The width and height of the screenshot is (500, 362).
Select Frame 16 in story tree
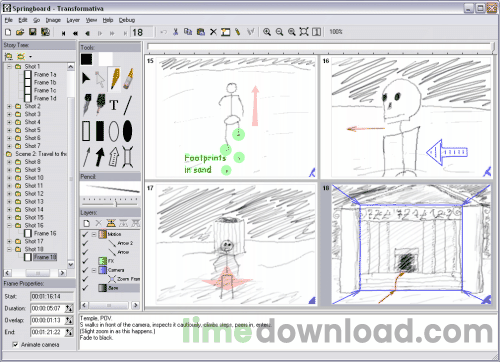[x=45, y=233]
